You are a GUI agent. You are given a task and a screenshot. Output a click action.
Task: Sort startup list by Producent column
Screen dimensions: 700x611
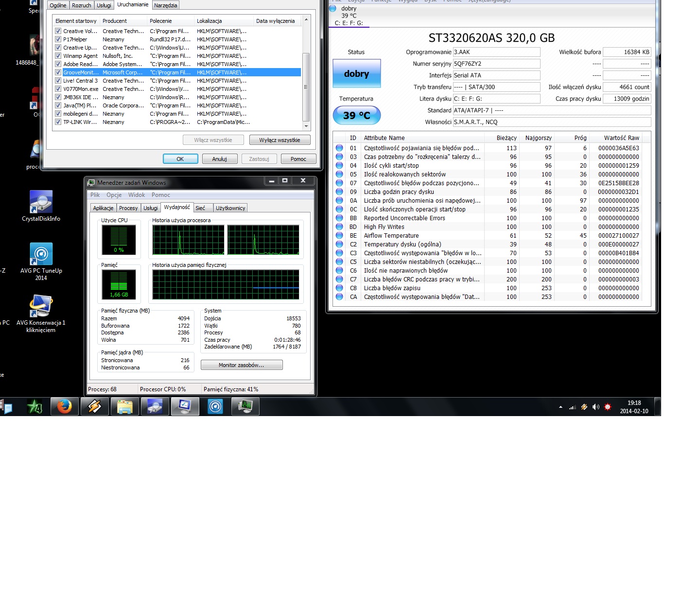click(x=123, y=21)
